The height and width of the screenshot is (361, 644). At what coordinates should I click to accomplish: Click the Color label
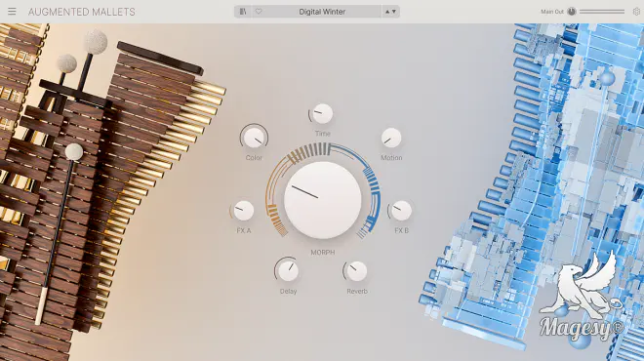point(254,158)
